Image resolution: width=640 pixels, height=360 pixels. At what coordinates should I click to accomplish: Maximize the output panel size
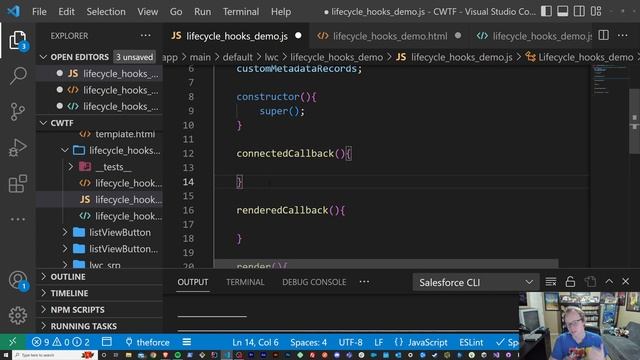point(609,282)
